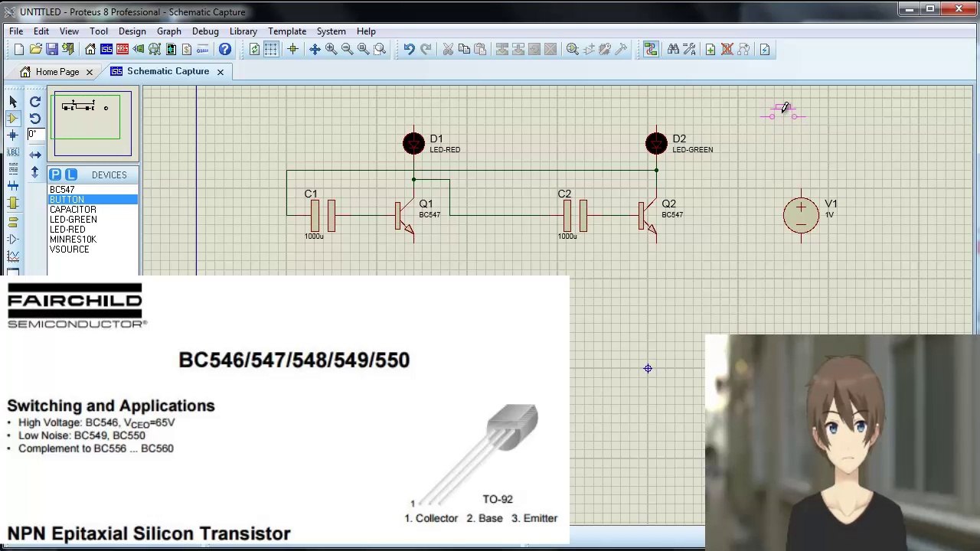Image resolution: width=980 pixels, height=551 pixels.
Task: Open the Debug menu
Action: click(205, 31)
